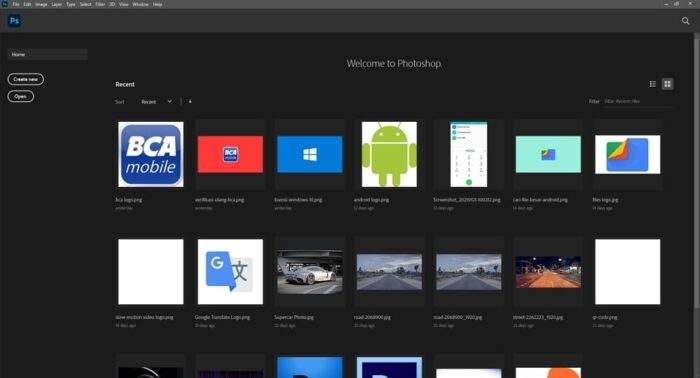
Task: Click the Open button
Action: point(21,96)
